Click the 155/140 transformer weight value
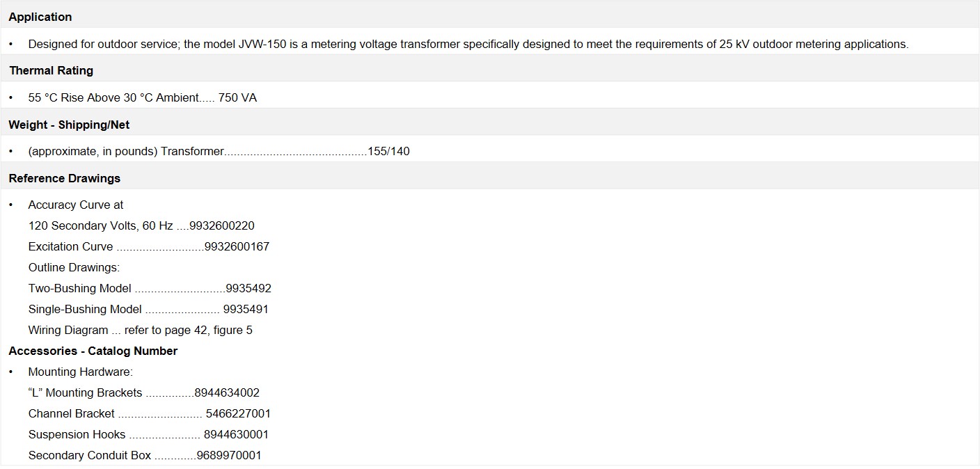 click(388, 151)
